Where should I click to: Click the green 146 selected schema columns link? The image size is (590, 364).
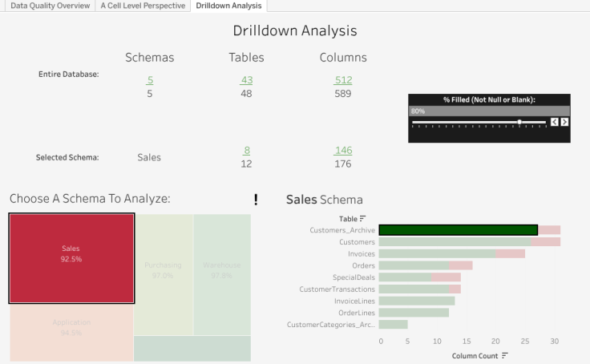click(x=343, y=151)
